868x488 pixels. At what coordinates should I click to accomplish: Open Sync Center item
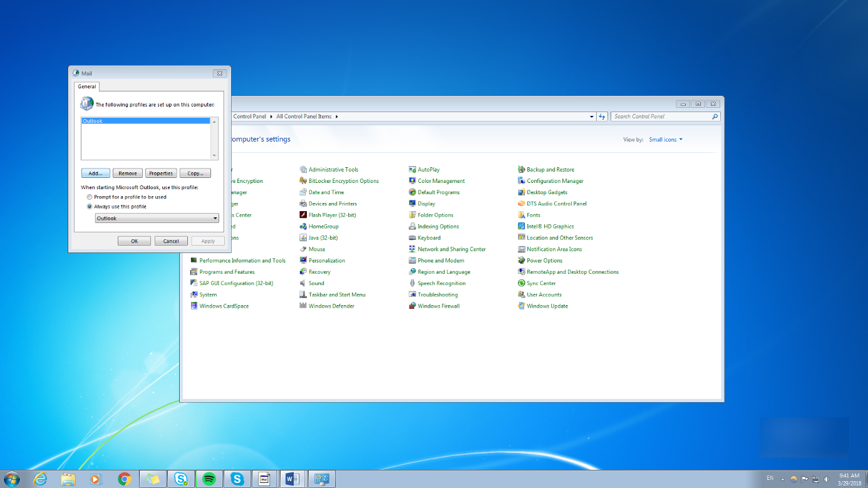537,283
